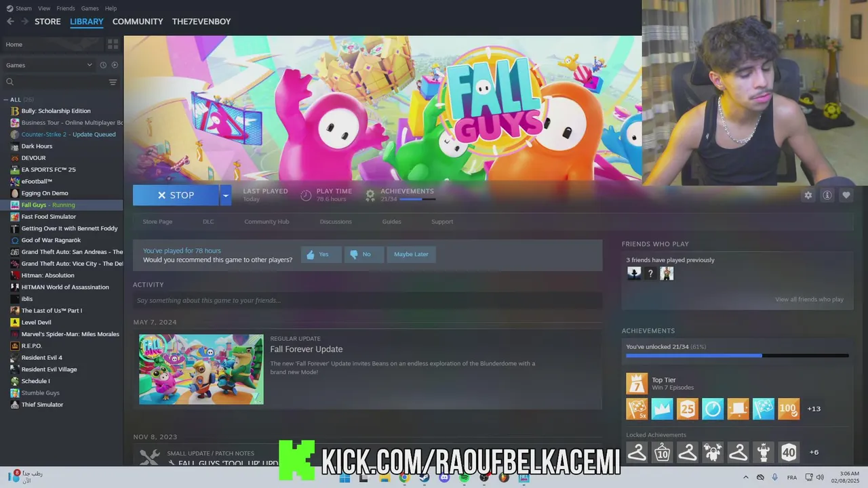Select the locked achievement icon showing 10
Viewport: 868px width, 488px height.
coord(662,452)
